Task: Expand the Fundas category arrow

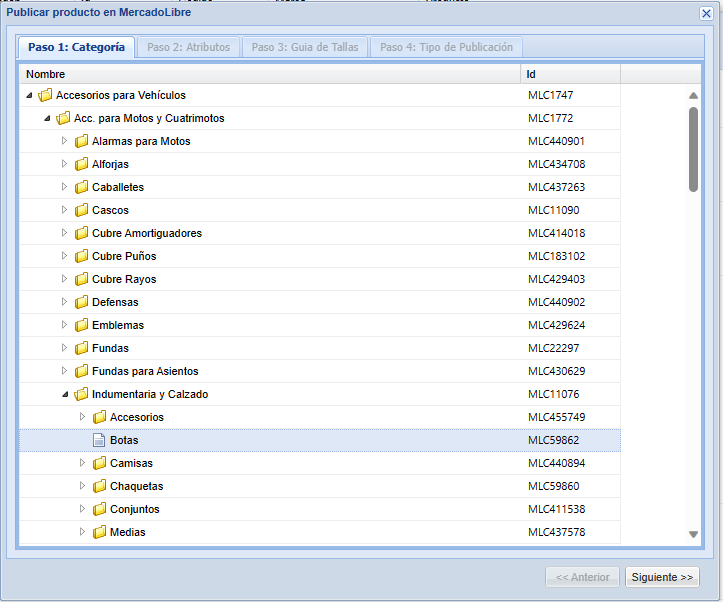Action: coord(65,348)
